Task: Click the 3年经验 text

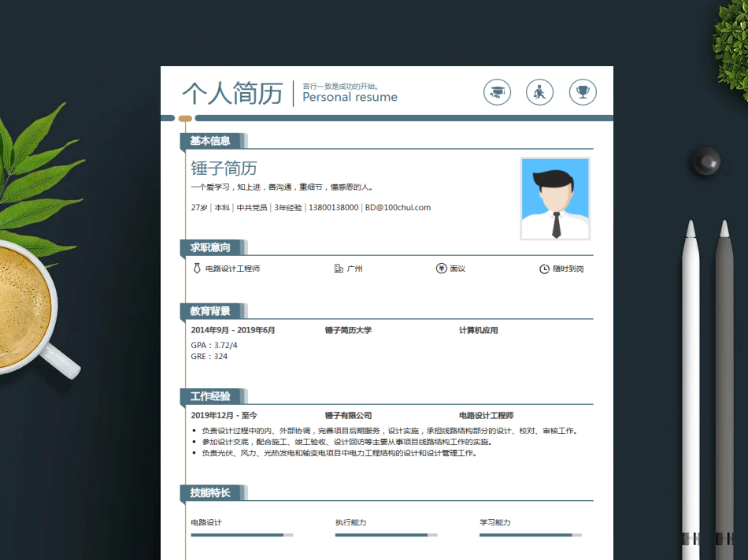Action: click(288, 207)
